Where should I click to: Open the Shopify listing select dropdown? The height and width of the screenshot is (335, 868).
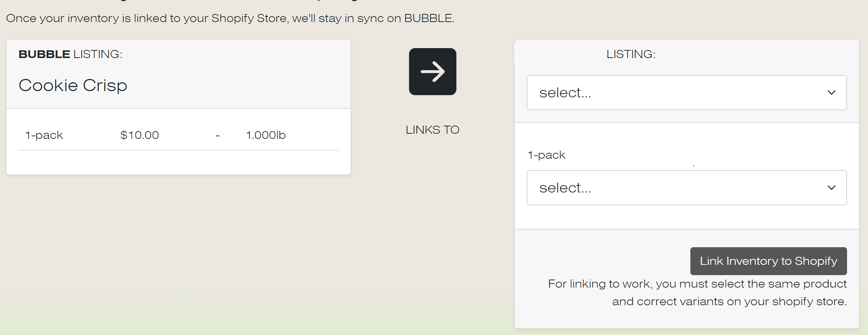[x=677, y=93]
